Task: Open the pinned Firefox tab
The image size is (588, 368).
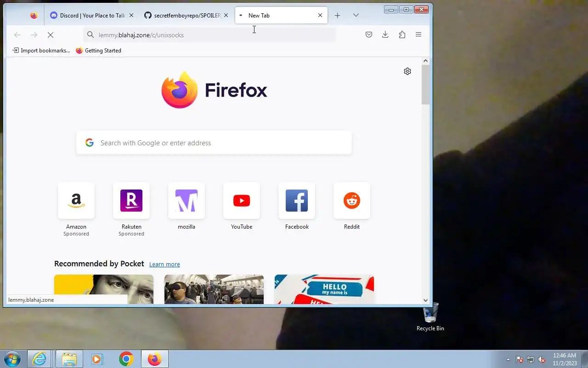Action: (x=34, y=15)
